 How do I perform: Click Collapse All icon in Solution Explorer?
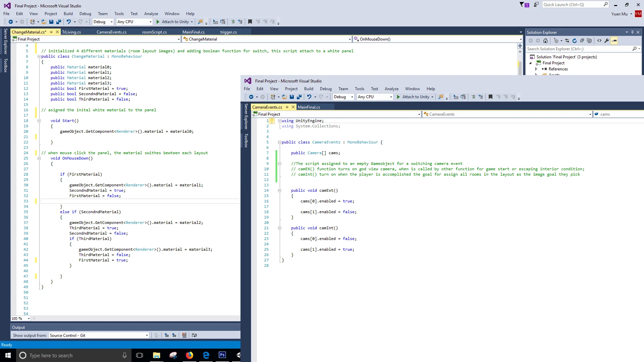tap(582, 41)
